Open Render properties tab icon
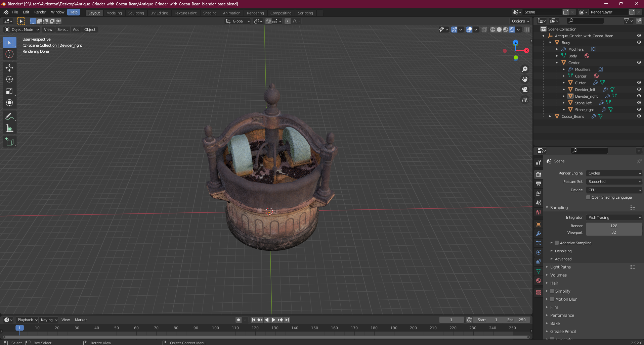 coord(539,174)
